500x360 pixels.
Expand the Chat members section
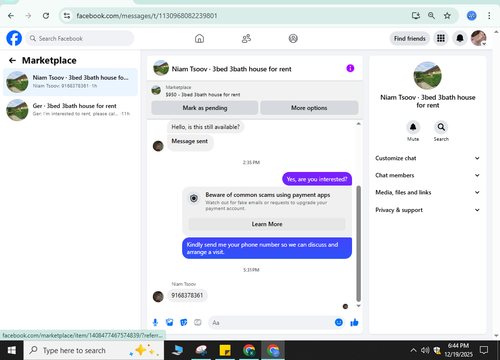pos(427,175)
